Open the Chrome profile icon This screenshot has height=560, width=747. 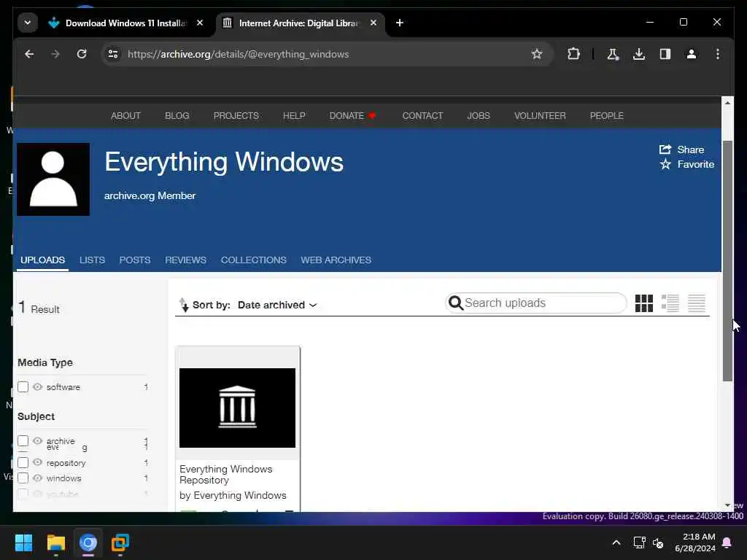point(692,54)
